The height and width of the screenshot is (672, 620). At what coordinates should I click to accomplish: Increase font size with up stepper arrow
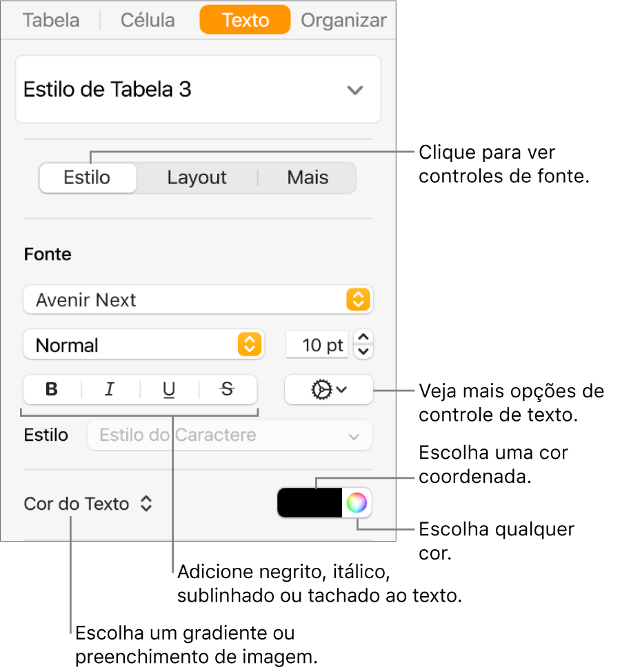[x=363, y=337]
